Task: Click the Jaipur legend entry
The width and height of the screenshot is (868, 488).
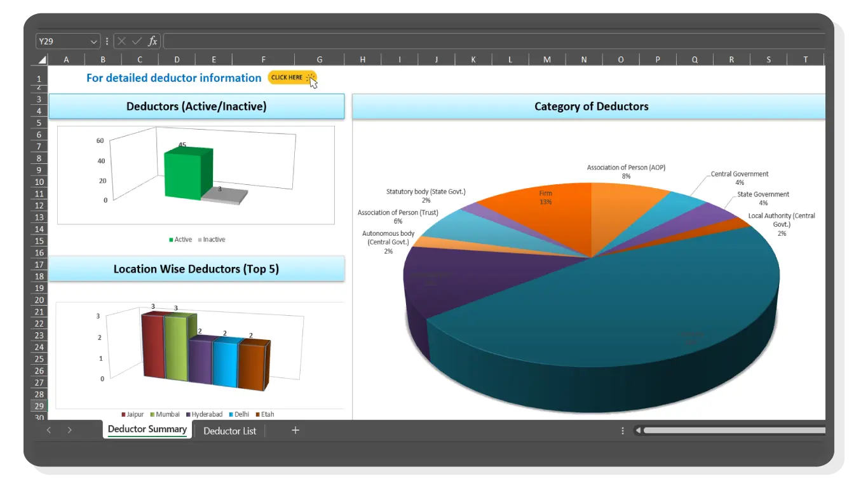Action: (133, 414)
